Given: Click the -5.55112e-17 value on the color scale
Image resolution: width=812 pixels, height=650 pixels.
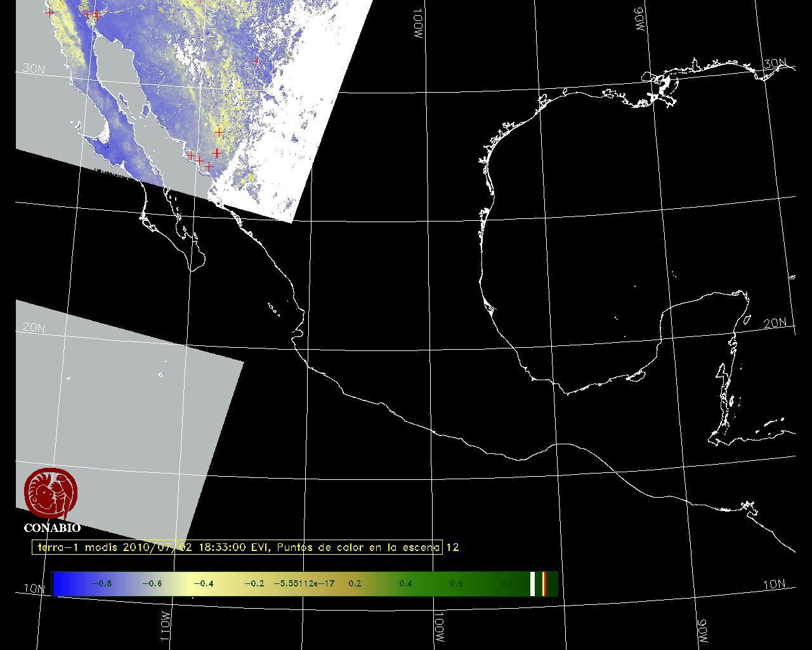Looking at the screenshot, I should 304,583.
